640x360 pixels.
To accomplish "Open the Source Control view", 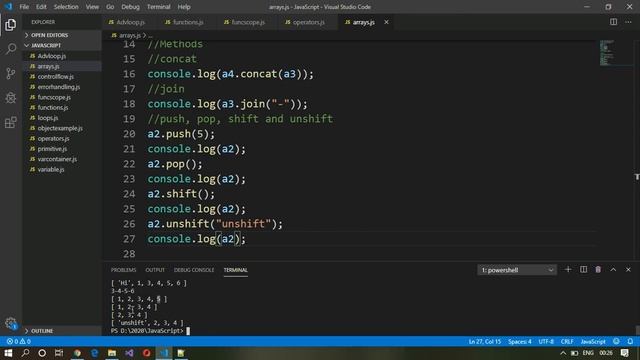I will (11, 73).
